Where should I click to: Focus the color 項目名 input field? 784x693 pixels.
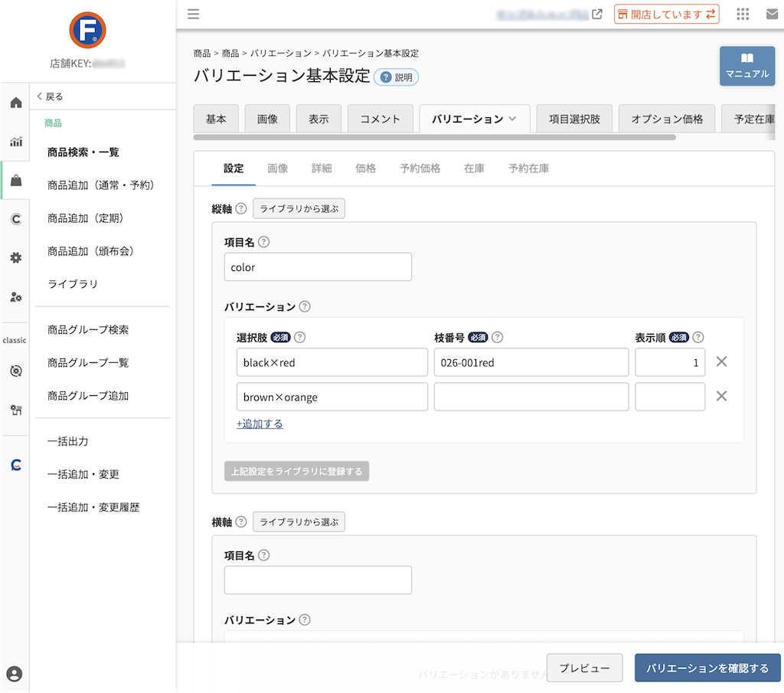(318, 267)
